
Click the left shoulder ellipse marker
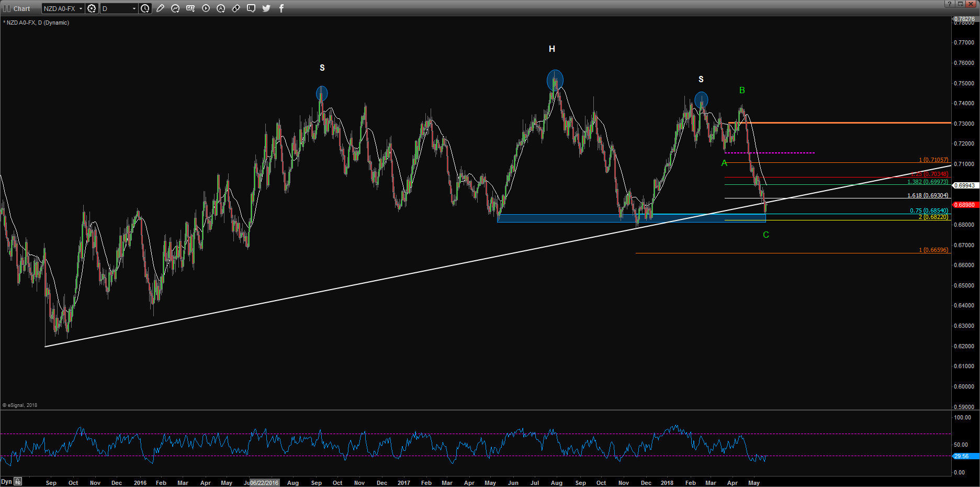pos(322,94)
